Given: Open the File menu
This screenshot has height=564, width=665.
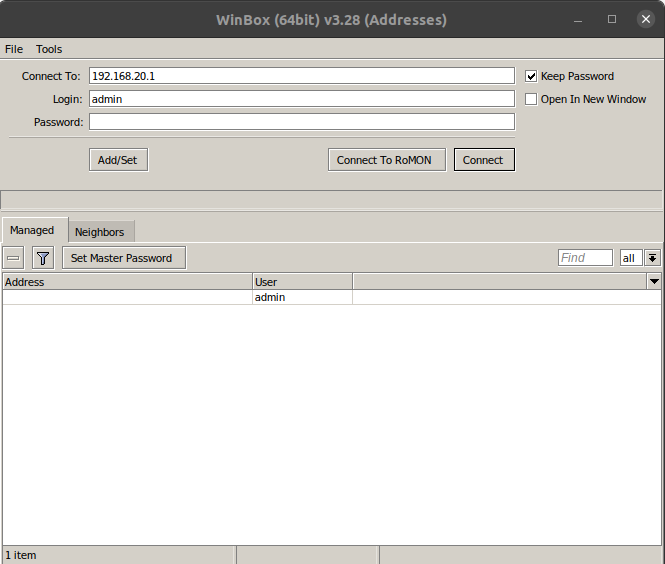Looking at the screenshot, I should 14,49.
